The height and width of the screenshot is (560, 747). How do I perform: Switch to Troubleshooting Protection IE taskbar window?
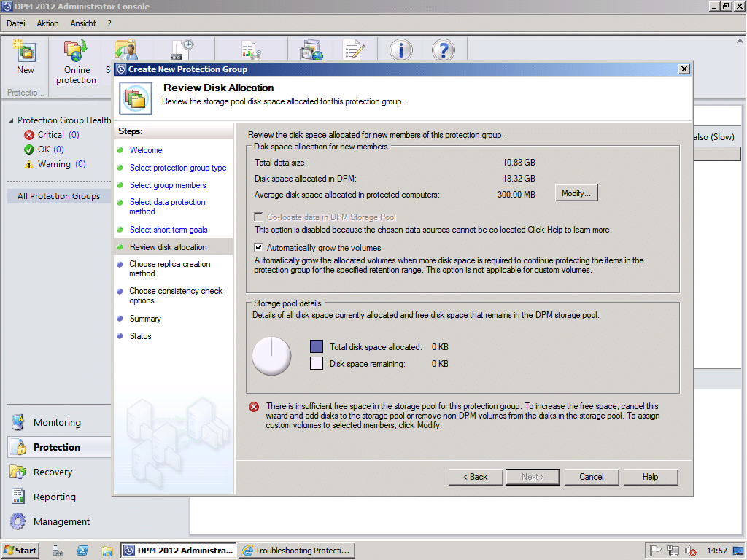pyautogui.click(x=297, y=551)
